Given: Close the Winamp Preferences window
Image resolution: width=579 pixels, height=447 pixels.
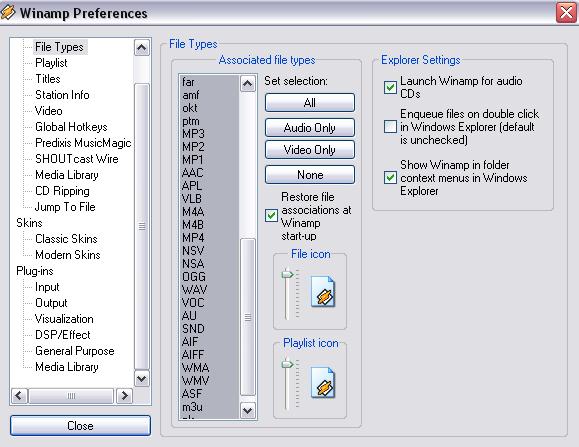Looking at the screenshot, I should tap(566, 13).
